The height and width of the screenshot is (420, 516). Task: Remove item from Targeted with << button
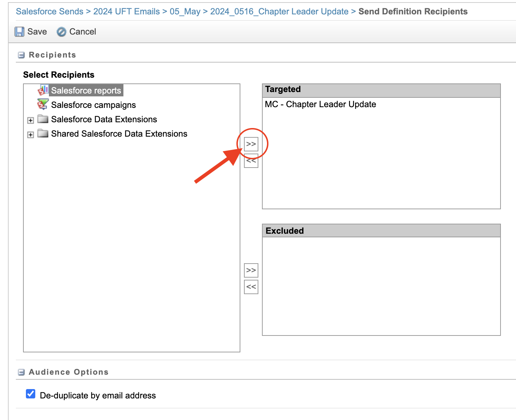point(251,161)
